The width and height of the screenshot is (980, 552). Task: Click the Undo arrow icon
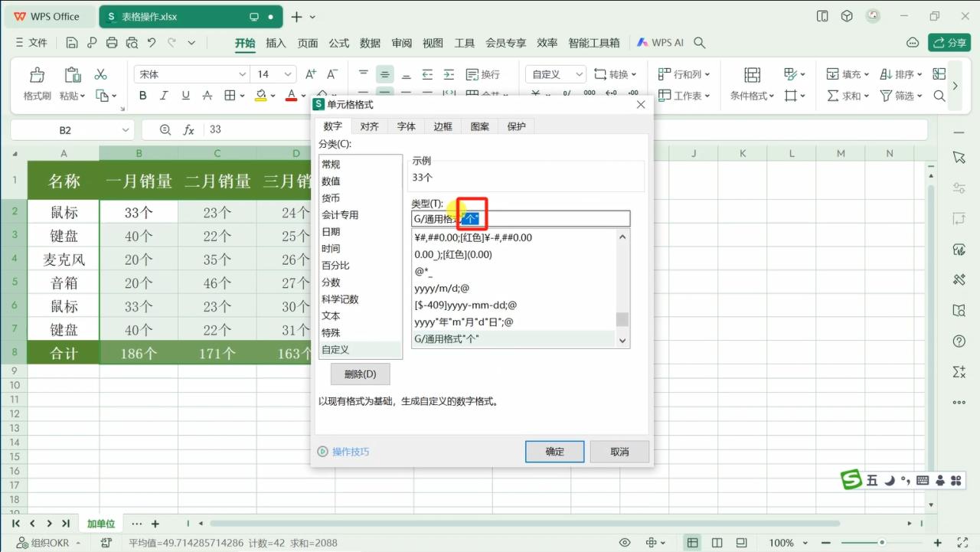coord(152,43)
